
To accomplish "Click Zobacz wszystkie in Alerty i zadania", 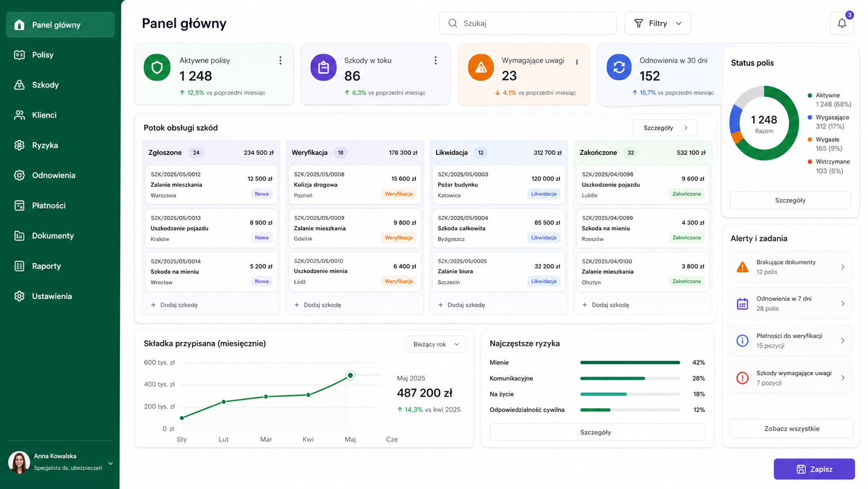I will click(x=791, y=429).
